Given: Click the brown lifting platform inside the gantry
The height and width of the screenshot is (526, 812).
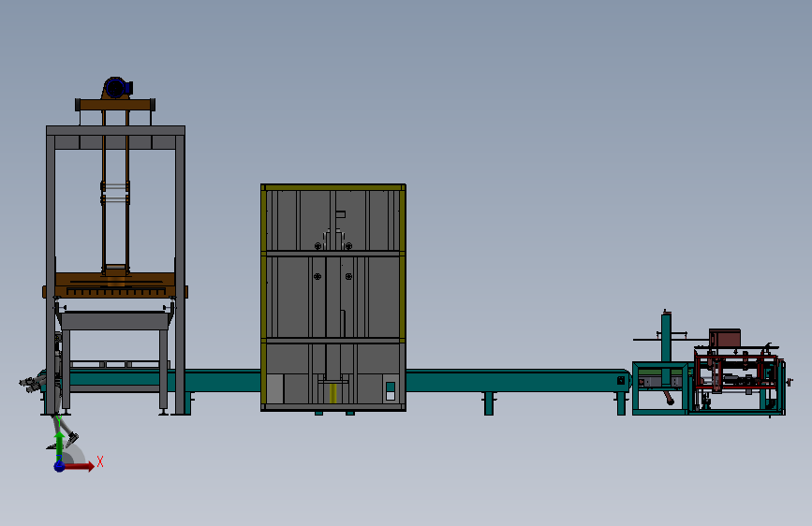Looking at the screenshot, I should [x=115, y=285].
